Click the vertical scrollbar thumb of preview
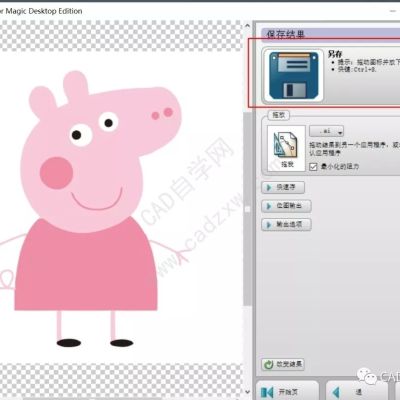This screenshot has height=400, width=400. click(247, 208)
